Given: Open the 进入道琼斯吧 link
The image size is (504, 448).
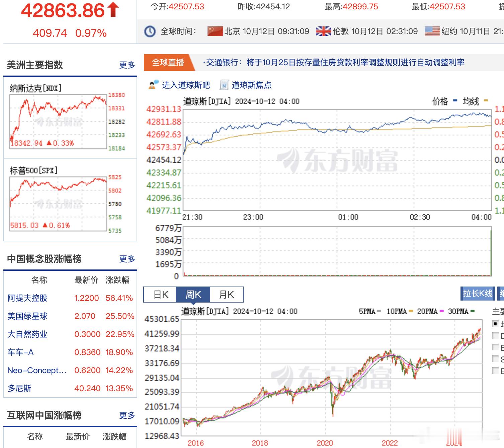Looking at the screenshot, I should 186,85.
